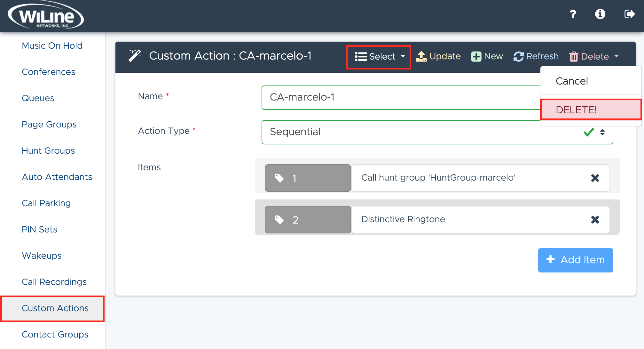644x349 pixels.
Task: Click the gray number 2 item handle
Action: pos(308,220)
